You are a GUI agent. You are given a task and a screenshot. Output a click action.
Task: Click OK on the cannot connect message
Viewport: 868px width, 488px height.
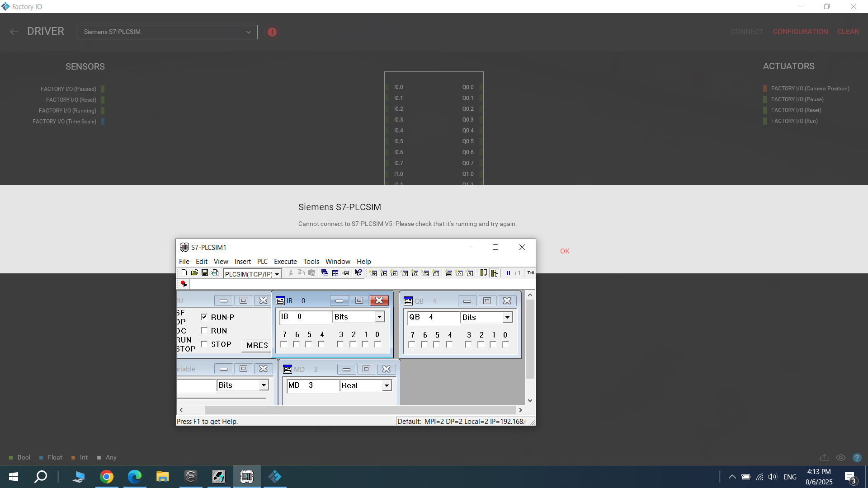[565, 251]
